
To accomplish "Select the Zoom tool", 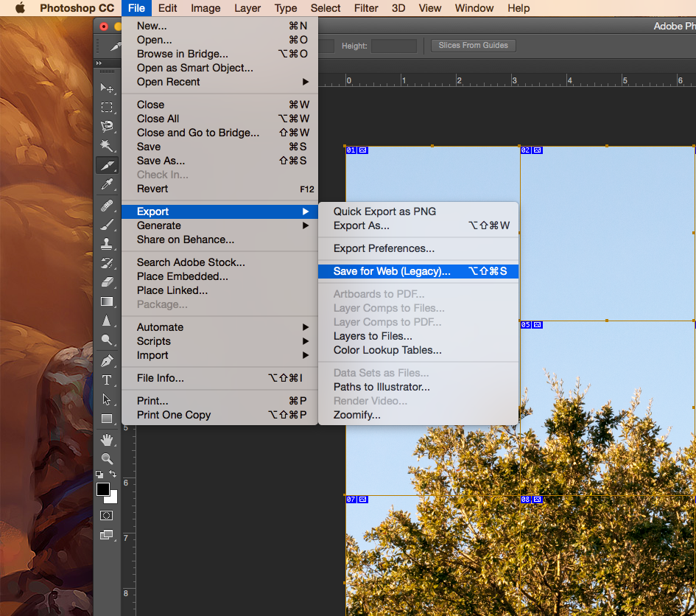I will click(107, 458).
